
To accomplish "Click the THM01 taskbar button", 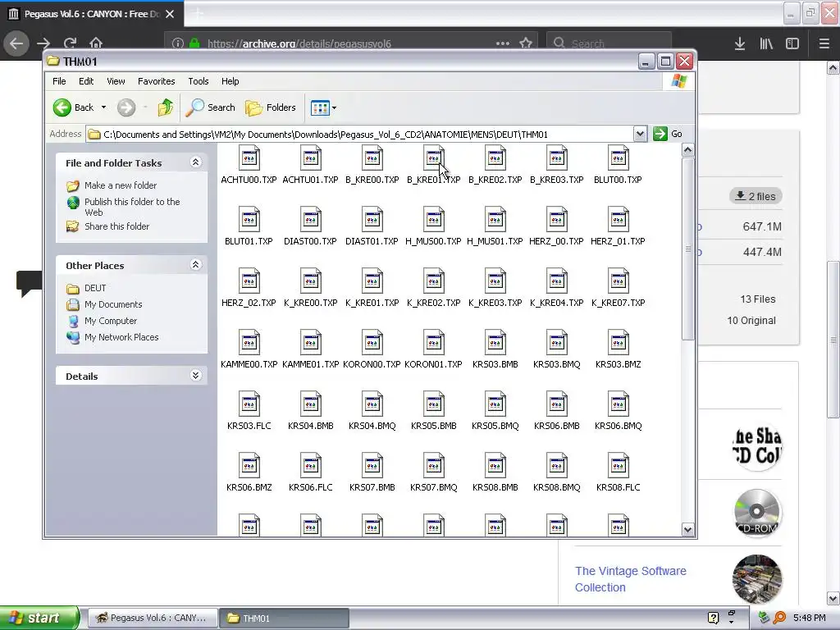I will click(x=284, y=618).
